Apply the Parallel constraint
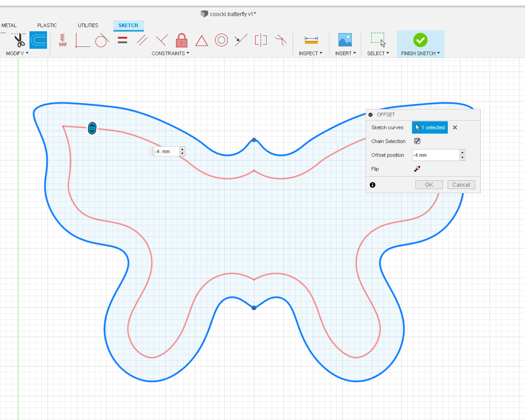Image resolution: width=525 pixels, height=420 pixels. point(142,40)
